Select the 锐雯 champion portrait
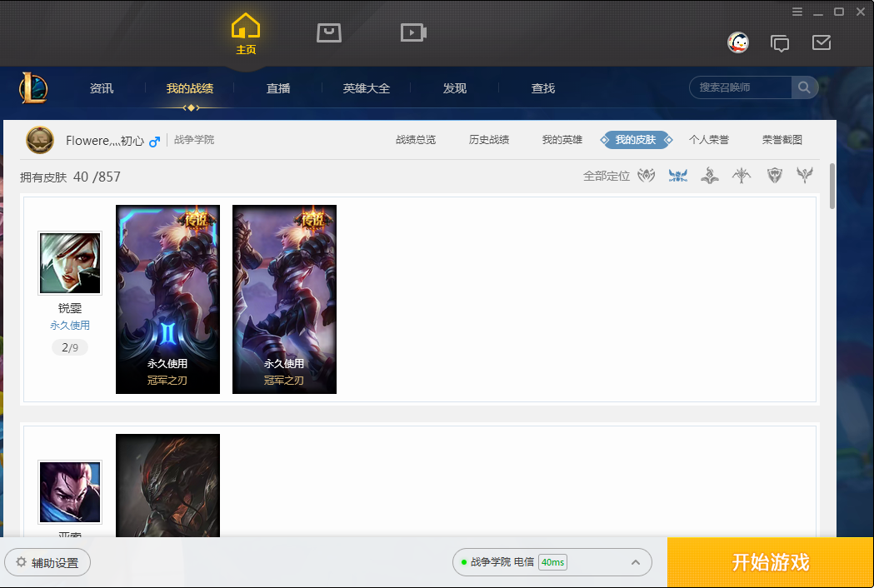Screen dimensions: 874x588 tap(70, 263)
